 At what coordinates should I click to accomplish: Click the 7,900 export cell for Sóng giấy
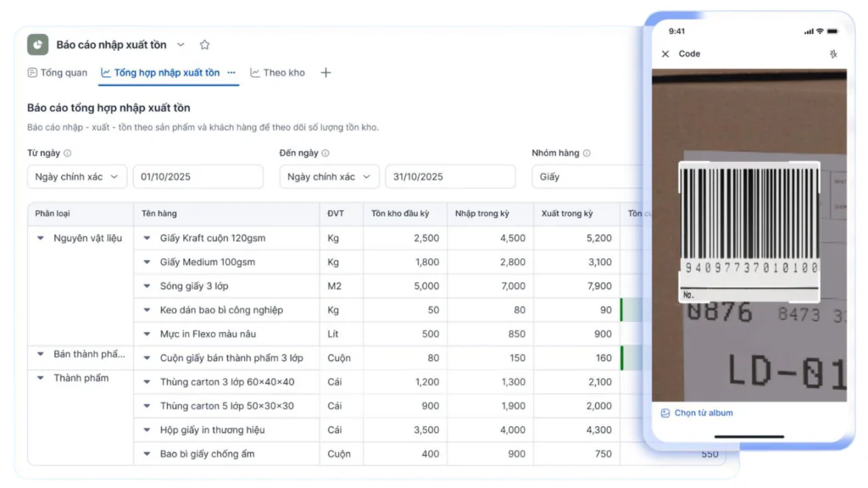576,286
